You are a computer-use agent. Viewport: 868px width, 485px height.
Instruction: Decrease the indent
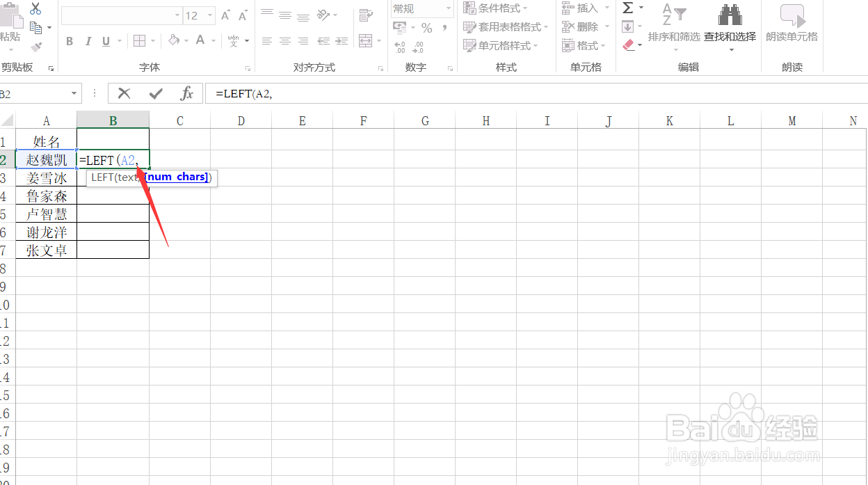tap(323, 41)
